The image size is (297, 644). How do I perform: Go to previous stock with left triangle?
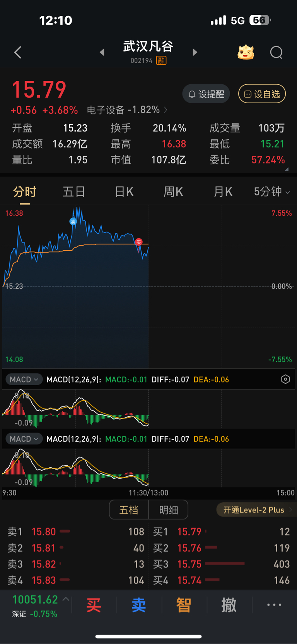[x=102, y=52]
